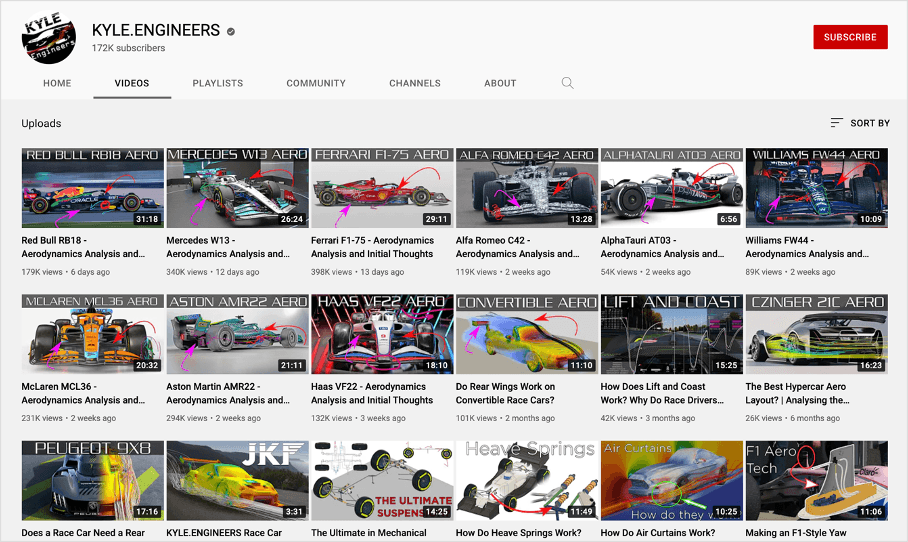Image resolution: width=908 pixels, height=542 pixels.
Task: Open the Williams FW44 Aero thumbnail
Action: tap(817, 188)
